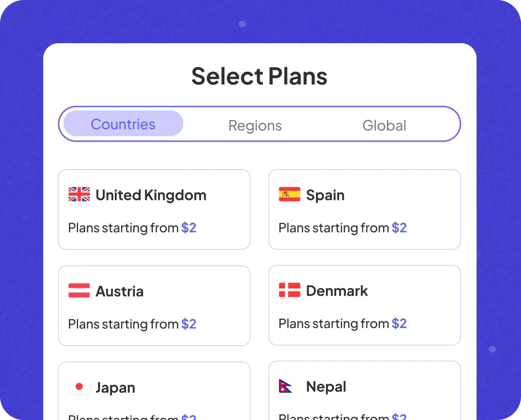Click the $2 price for Denmark

point(399,323)
